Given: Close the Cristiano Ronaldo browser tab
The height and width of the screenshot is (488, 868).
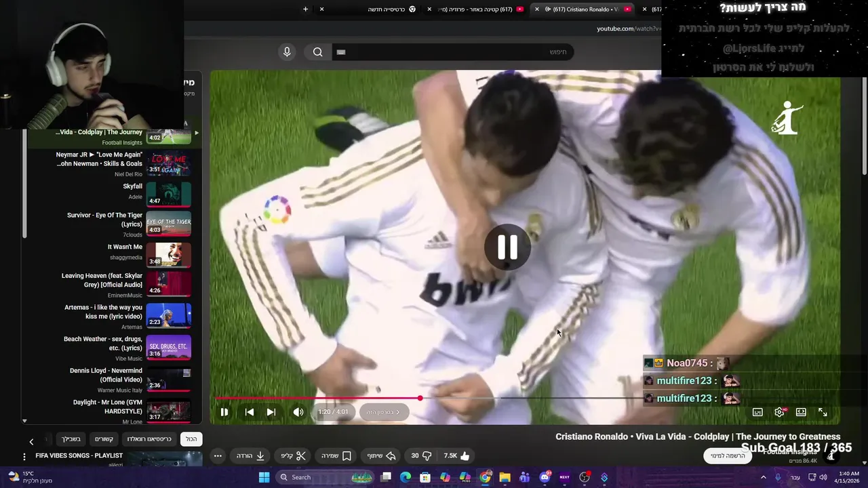Looking at the screenshot, I should point(537,9).
